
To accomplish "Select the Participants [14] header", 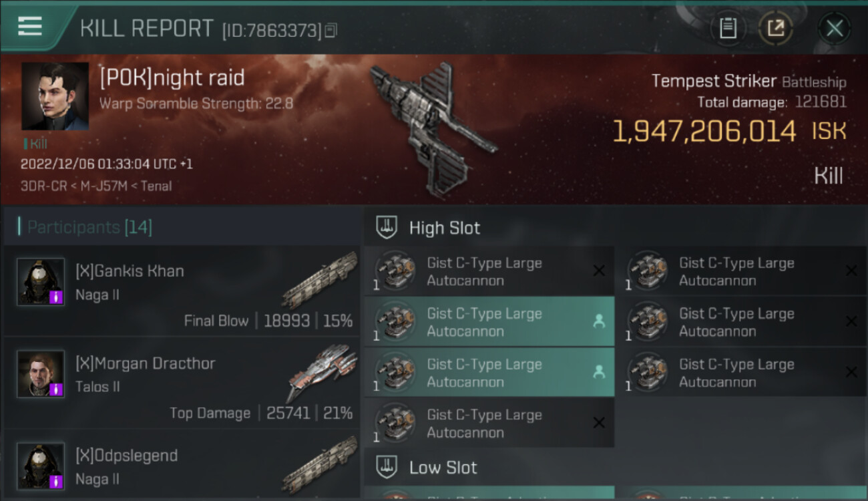I will (89, 227).
